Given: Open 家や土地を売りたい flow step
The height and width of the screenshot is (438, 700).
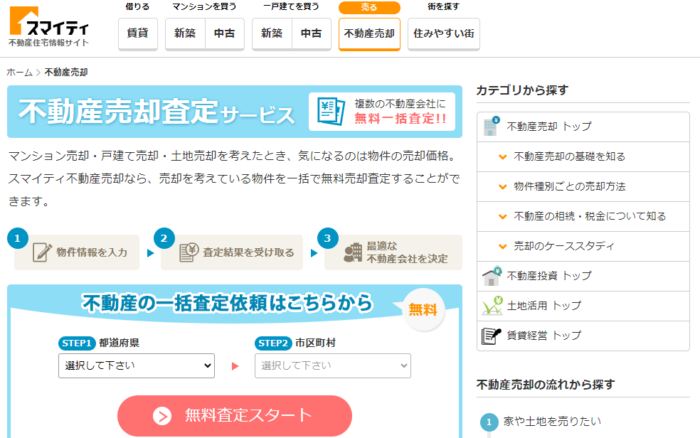Looking at the screenshot, I should [x=552, y=421].
